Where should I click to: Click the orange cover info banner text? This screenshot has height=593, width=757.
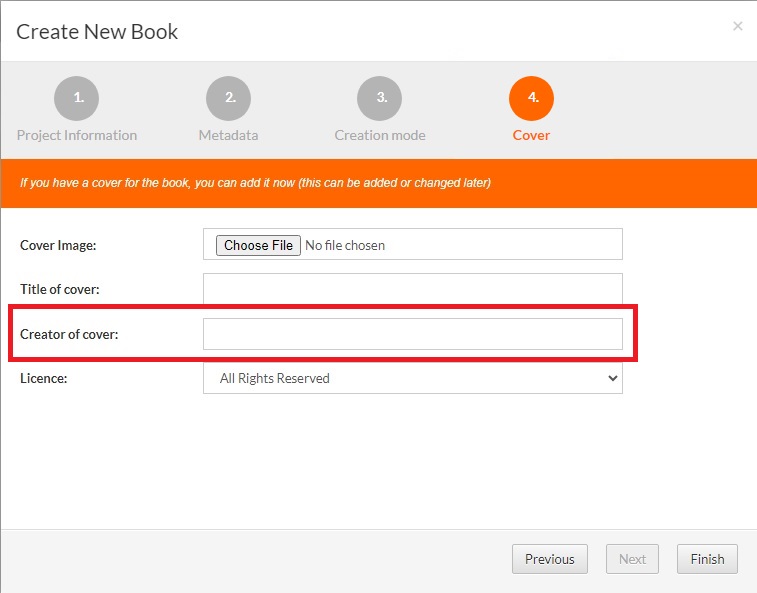tap(255, 183)
